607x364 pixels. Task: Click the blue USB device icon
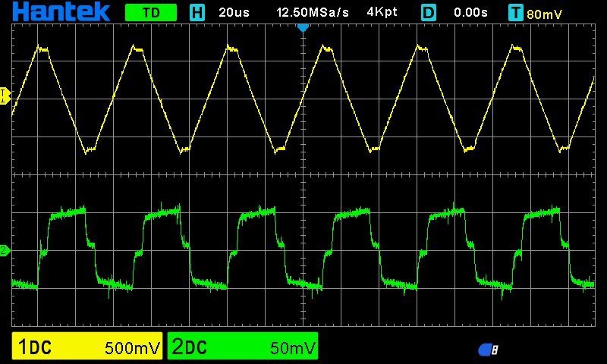(x=488, y=350)
